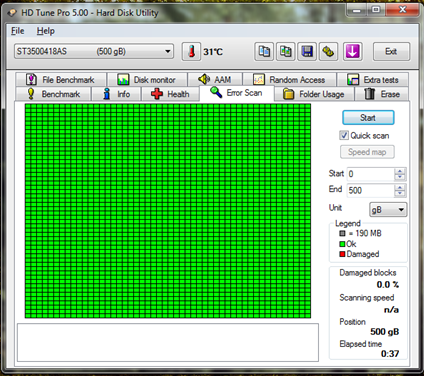Viewport: 424px width, 376px height.
Task: Switch to the Disk monitor tab
Action: [147, 80]
